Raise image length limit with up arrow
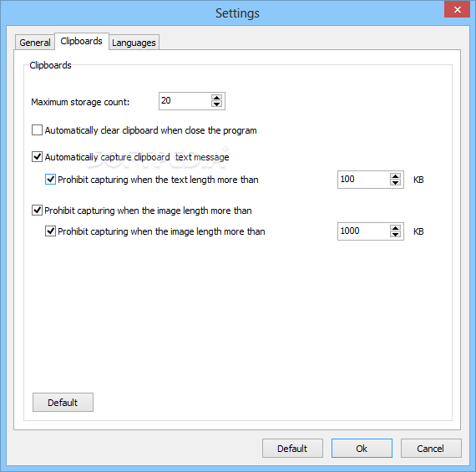Viewport: 476px width, 472px height. (x=395, y=228)
